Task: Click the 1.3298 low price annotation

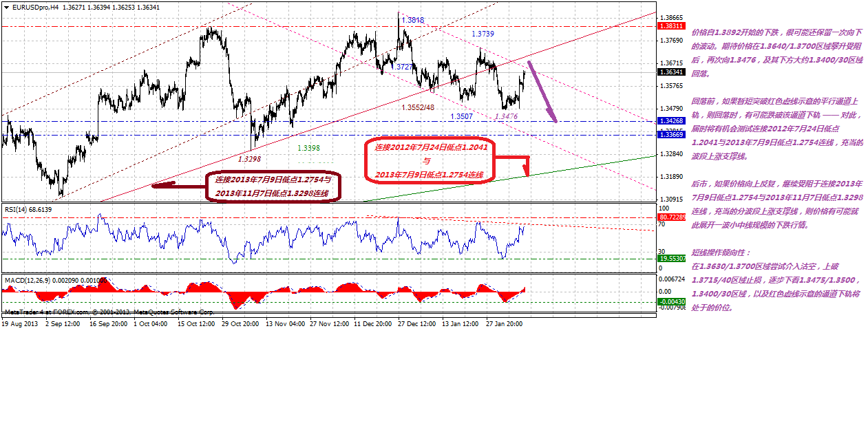Action: (249, 159)
